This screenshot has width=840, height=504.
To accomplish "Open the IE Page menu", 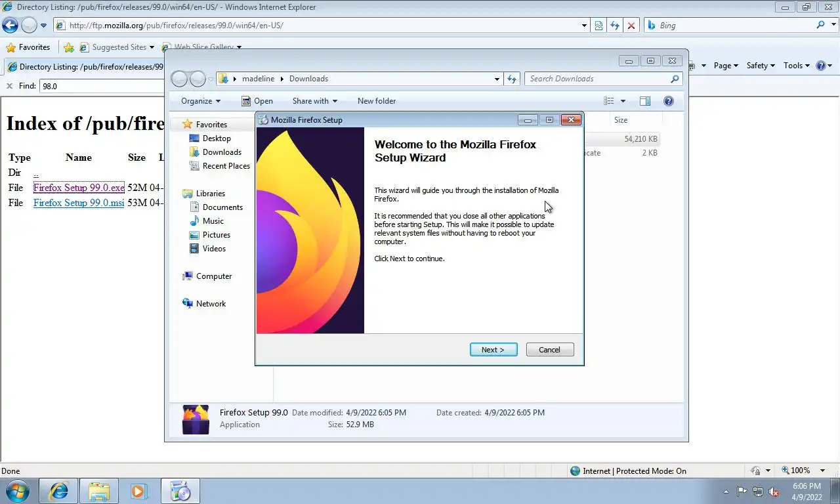I will (x=726, y=66).
